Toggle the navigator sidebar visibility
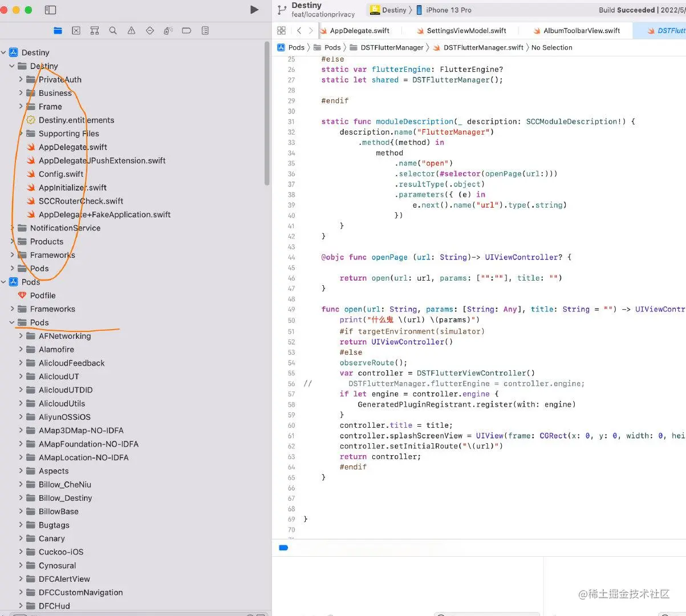This screenshot has width=686, height=616. (50, 10)
